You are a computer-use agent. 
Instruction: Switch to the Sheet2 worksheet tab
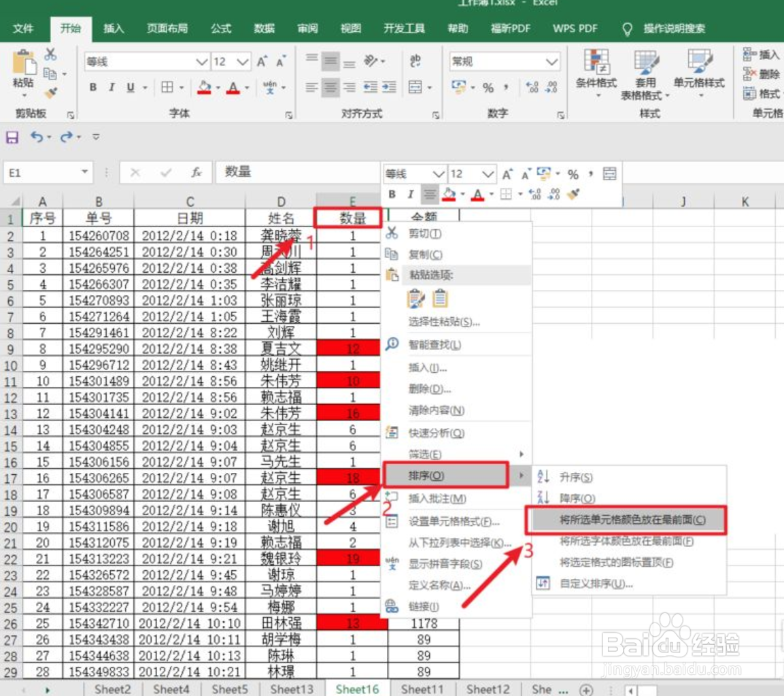tap(112, 689)
